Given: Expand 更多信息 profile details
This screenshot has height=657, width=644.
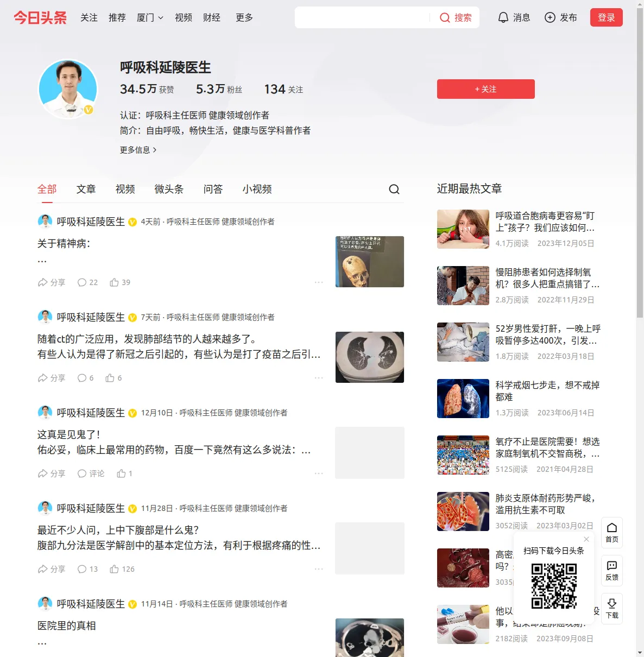Looking at the screenshot, I should tap(138, 150).
